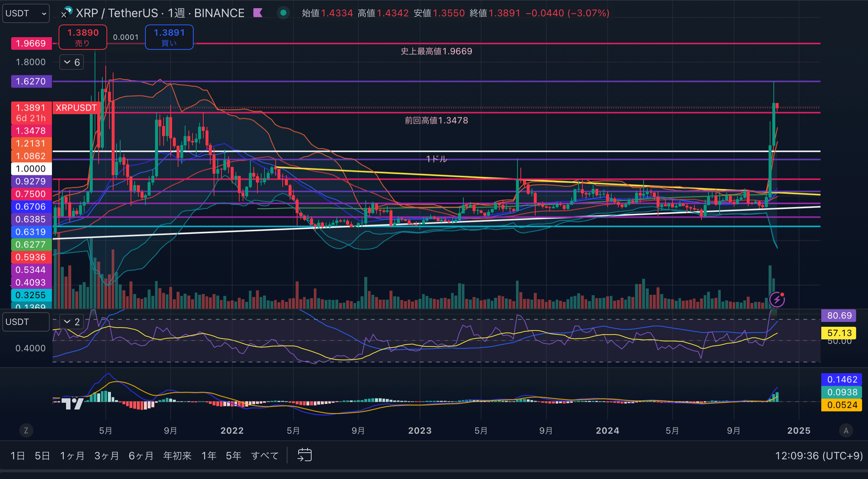This screenshot has height=479, width=868.
Task: Click the 0.4093 purple price label
Action: (31, 282)
